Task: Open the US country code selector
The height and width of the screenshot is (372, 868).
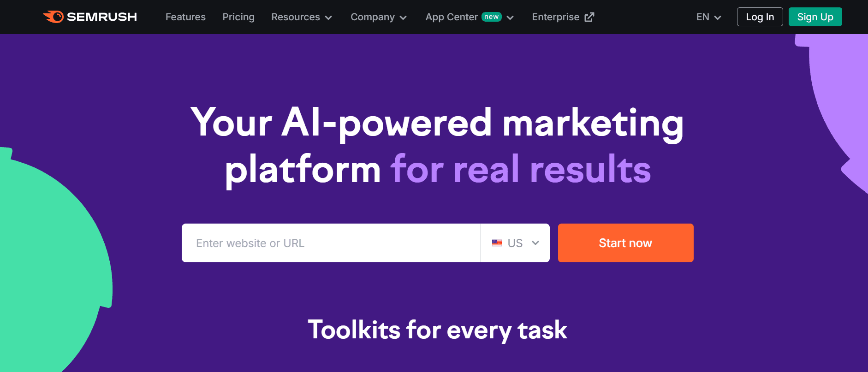Action: [x=515, y=243]
